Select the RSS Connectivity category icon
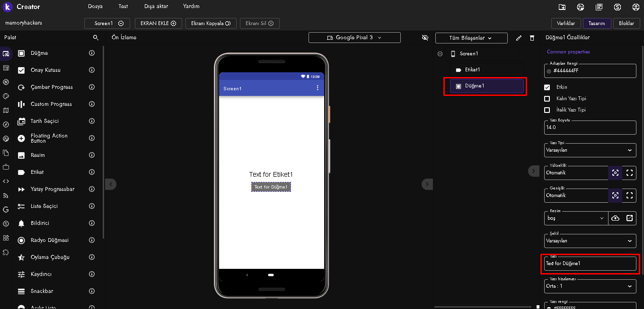The width and height of the screenshot is (644, 309). pos(6,195)
